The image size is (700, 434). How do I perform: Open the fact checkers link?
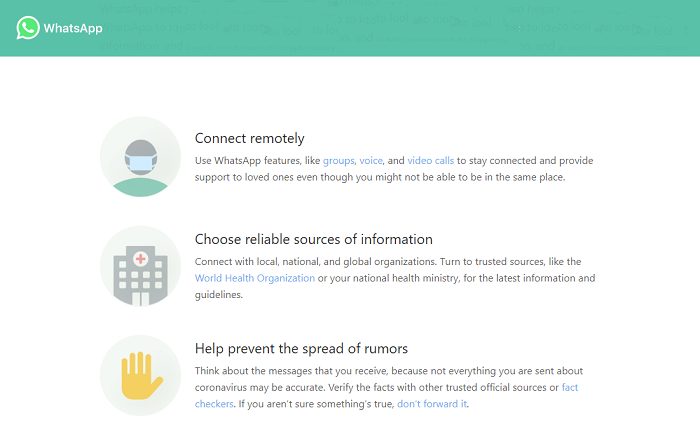point(570,388)
